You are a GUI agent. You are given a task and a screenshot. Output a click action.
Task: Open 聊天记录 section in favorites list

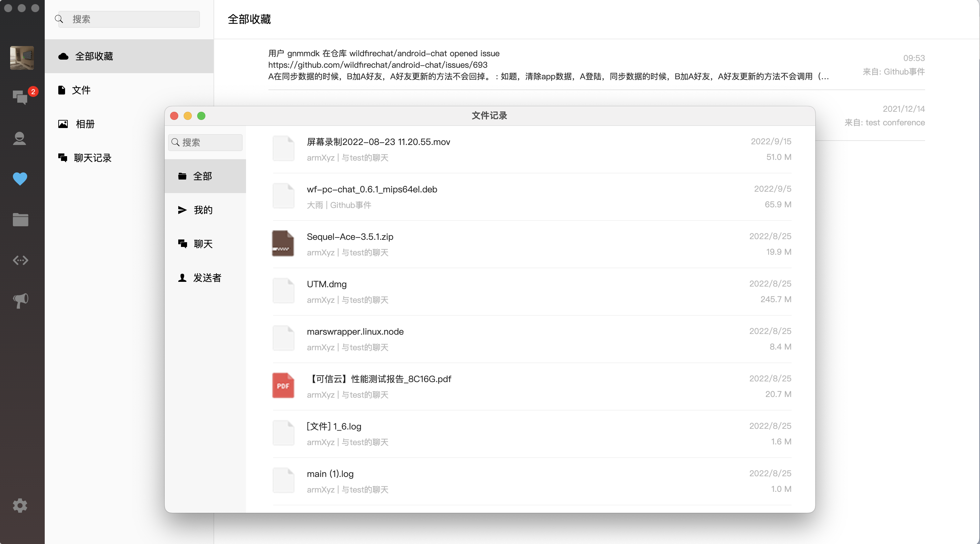point(92,158)
